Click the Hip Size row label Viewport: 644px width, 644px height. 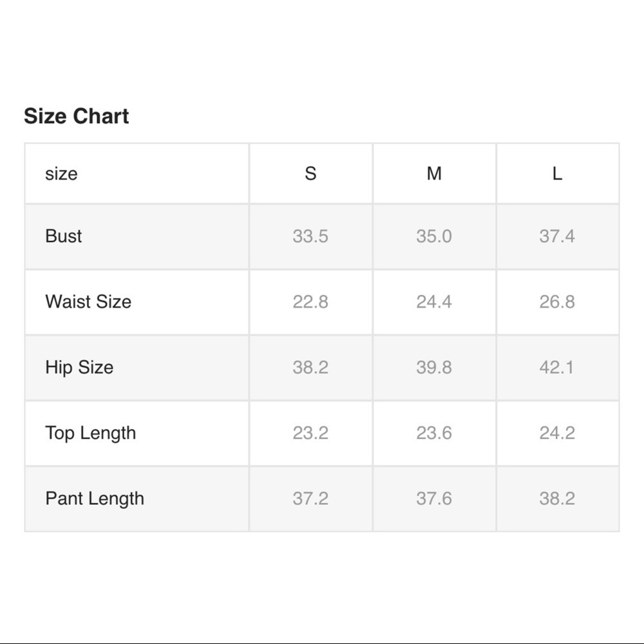(79, 367)
